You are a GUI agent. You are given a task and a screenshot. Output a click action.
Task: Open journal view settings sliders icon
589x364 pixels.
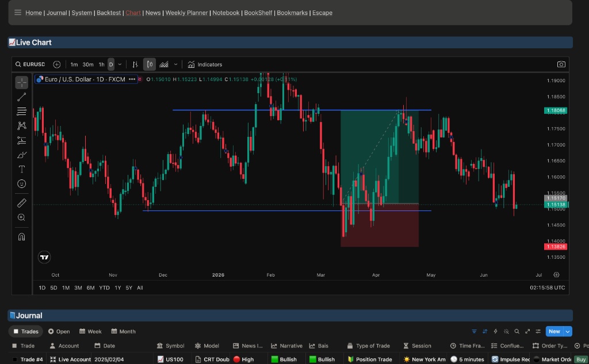pyautogui.click(x=538, y=331)
